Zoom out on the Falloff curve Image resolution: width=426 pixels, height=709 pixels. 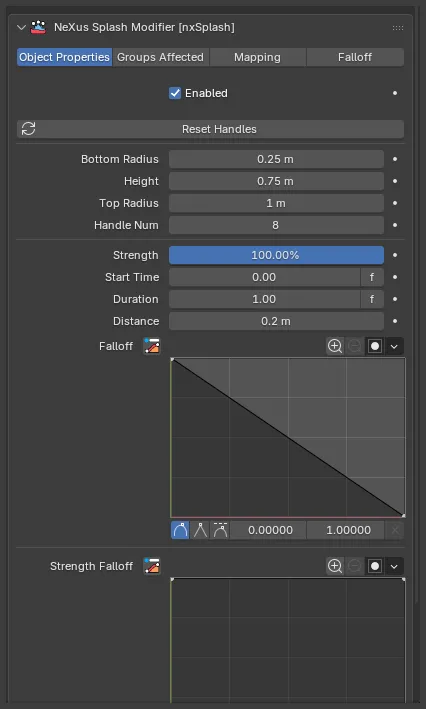click(355, 346)
